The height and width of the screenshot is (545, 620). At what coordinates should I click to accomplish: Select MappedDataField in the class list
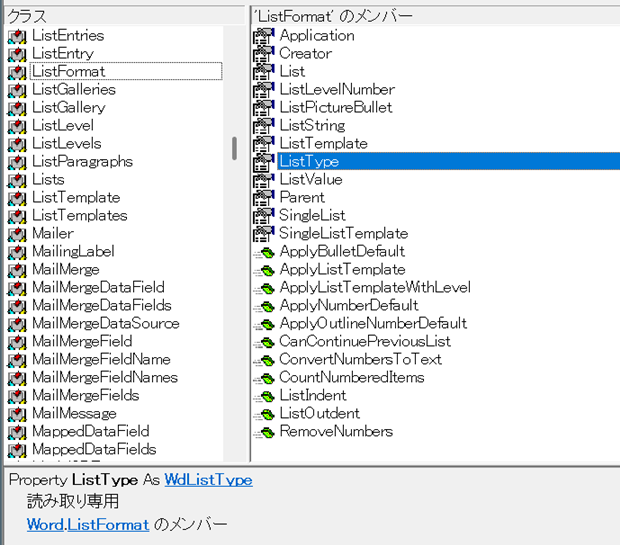click(x=90, y=432)
